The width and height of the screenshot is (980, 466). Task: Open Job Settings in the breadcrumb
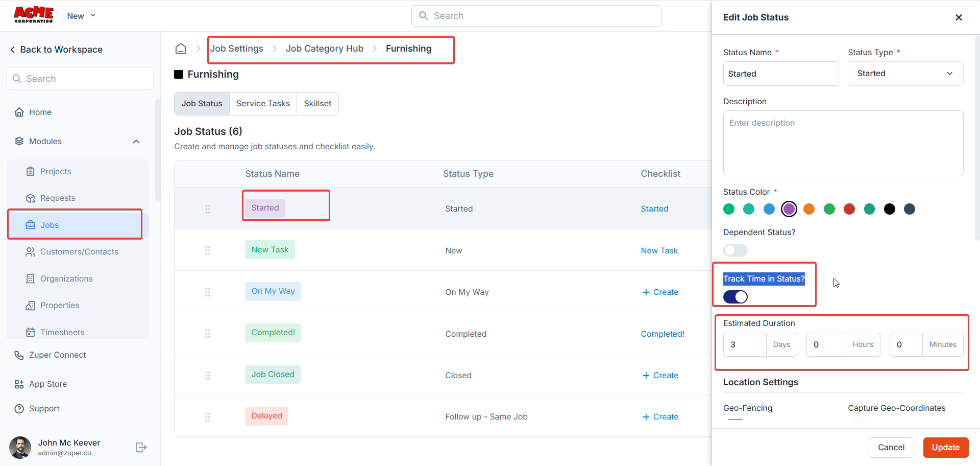tap(237, 49)
